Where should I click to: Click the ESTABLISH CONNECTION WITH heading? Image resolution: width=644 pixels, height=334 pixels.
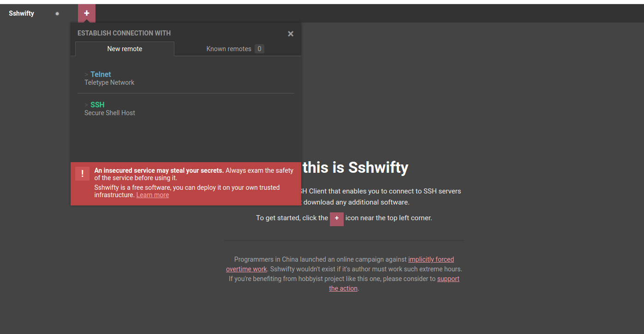(124, 33)
